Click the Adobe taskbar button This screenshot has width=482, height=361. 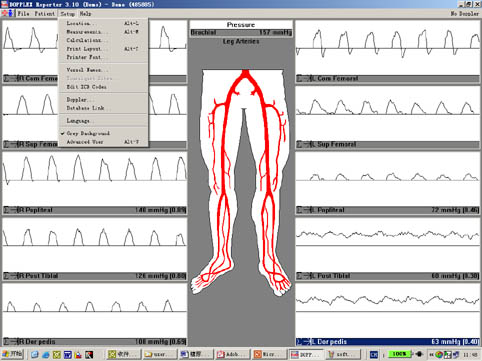tap(232, 354)
